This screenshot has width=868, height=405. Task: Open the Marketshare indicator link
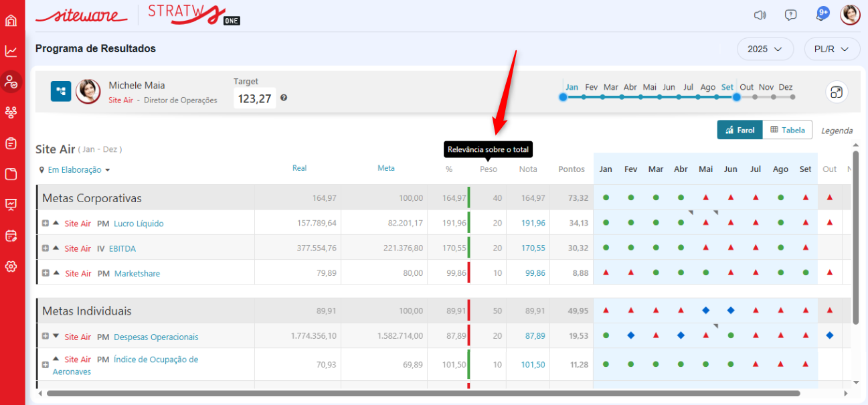(x=137, y=273)
